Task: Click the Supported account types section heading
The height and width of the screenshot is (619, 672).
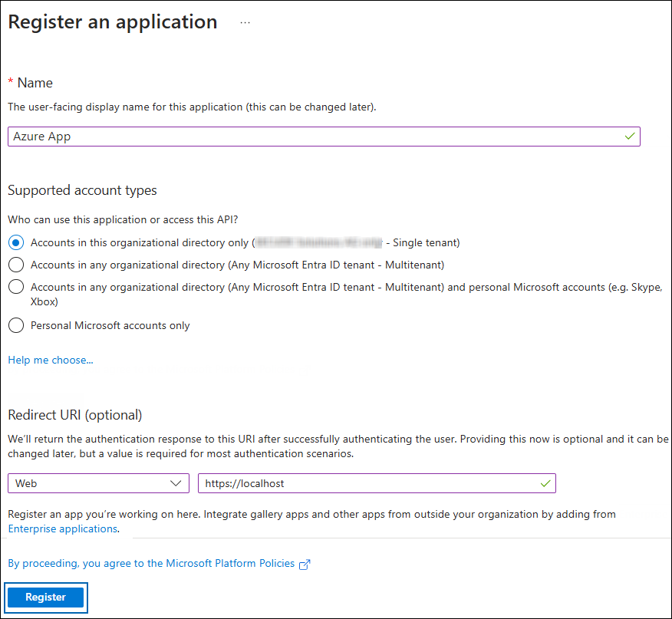Action: (x=82, y=189)
